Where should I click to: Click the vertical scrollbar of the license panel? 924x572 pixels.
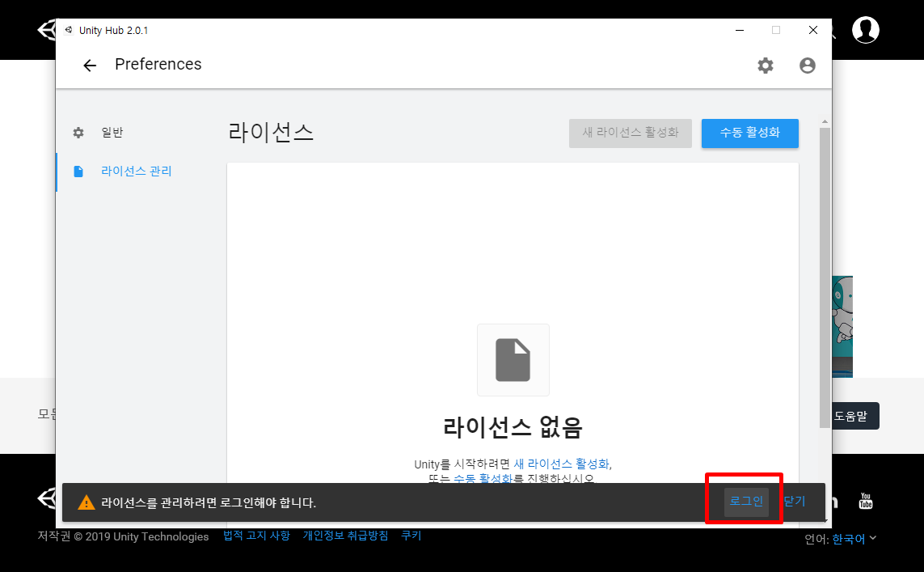(x=825, y=278)
